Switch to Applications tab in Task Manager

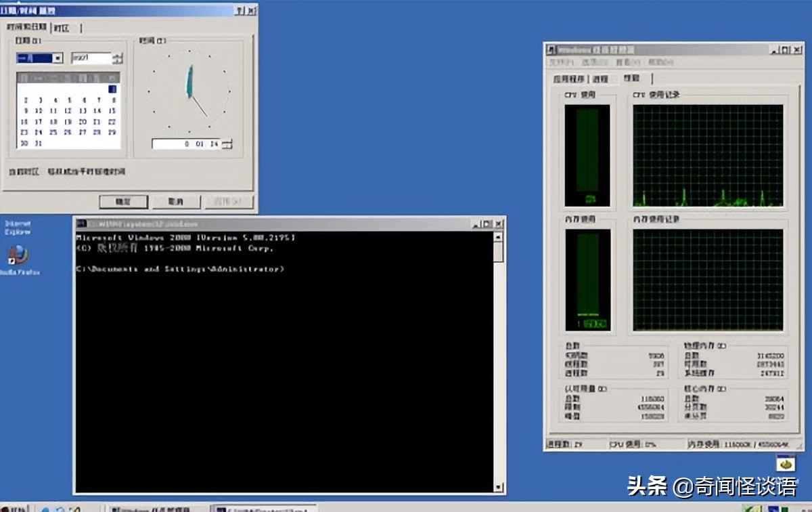(x=570, y=79)
